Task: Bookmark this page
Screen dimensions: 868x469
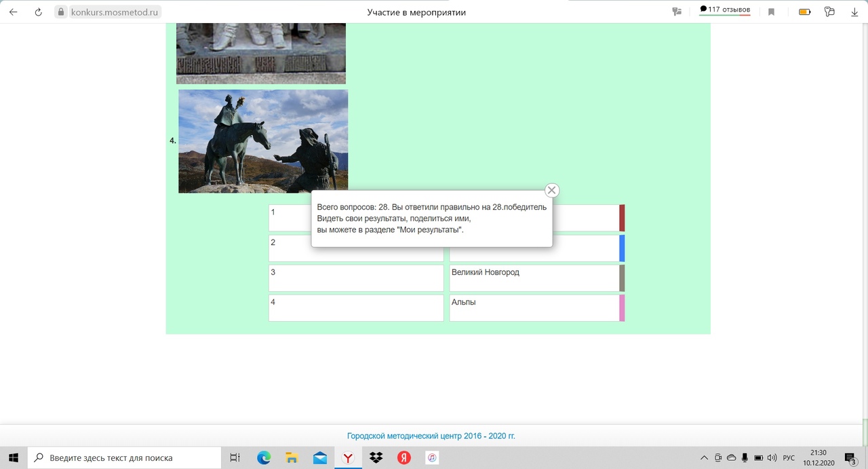Action: (772, 12)
